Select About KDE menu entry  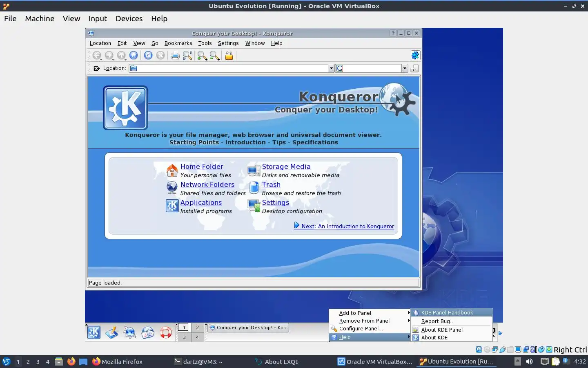[452, 337]
